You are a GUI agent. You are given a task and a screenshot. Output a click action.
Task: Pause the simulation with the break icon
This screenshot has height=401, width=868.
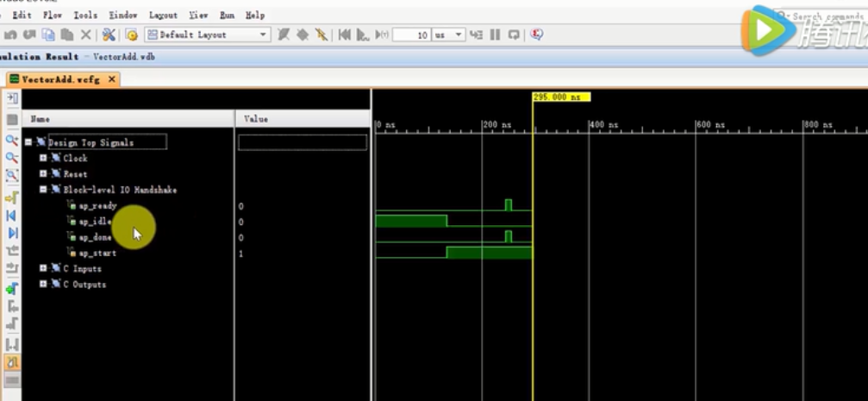tap(495, 34)
